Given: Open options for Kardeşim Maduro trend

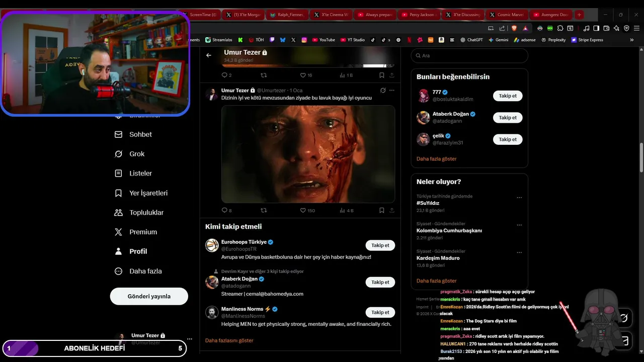Looking at the screenshot, I should tap(519, 252).
